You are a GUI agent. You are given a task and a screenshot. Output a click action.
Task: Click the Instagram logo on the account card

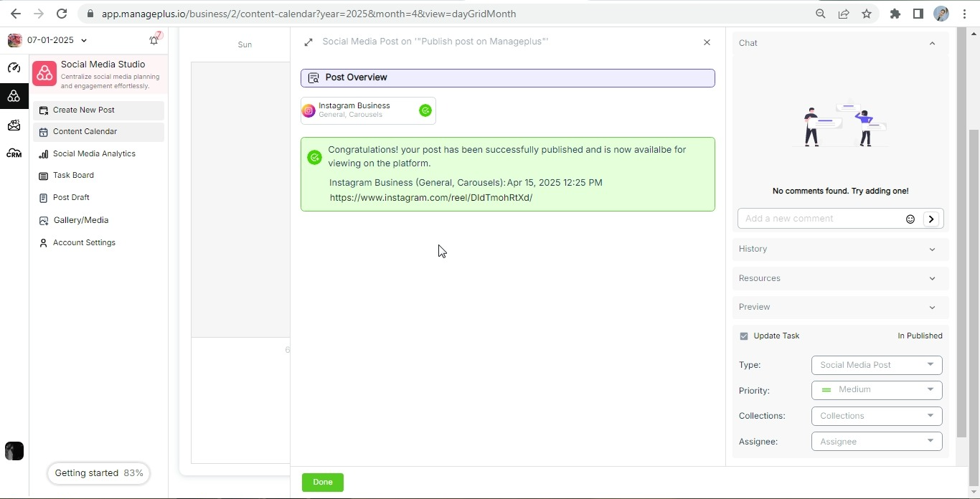308,110
